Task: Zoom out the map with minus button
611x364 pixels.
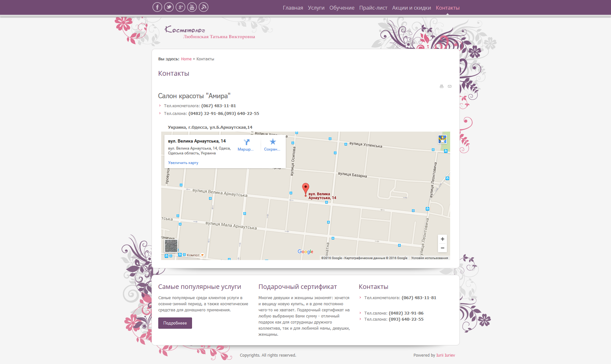Action: pos(442,248)
